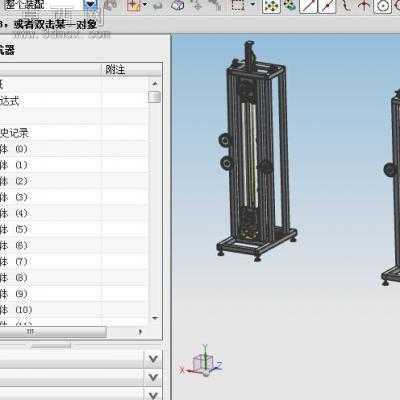Open the arrow beside the orange filter icon
The width and height of the screenshot is (400, 400).
[145, 5]
